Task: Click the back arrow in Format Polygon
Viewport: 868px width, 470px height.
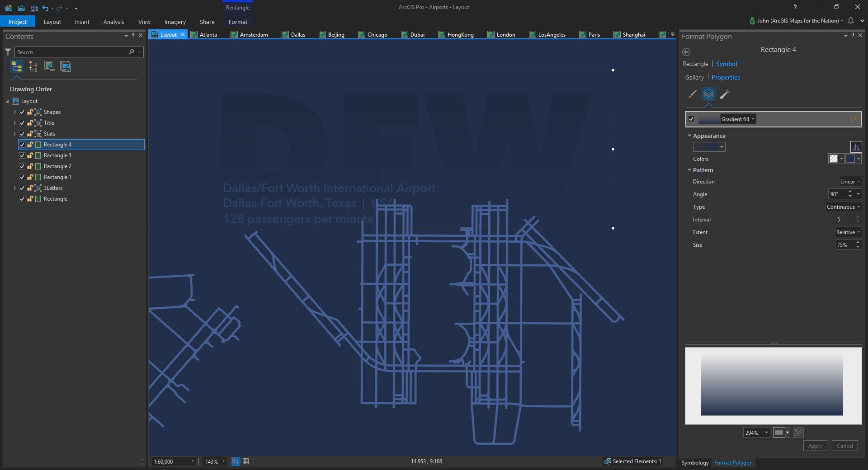Action: click(686, 52)
